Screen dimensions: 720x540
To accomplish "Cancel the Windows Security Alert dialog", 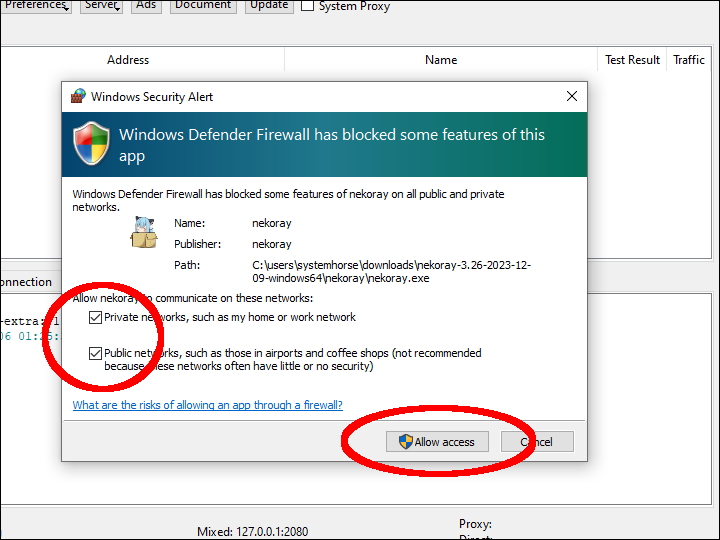I will (537, 442).
